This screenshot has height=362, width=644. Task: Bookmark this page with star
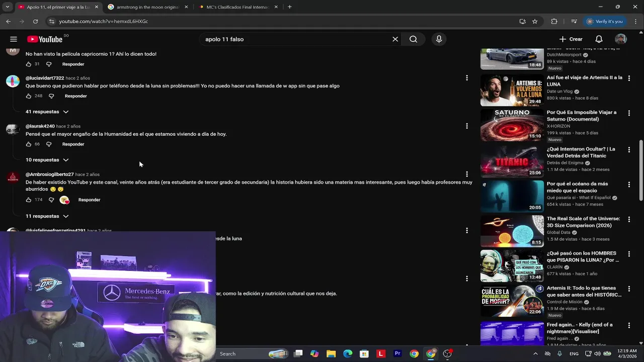tap(535, 21)
